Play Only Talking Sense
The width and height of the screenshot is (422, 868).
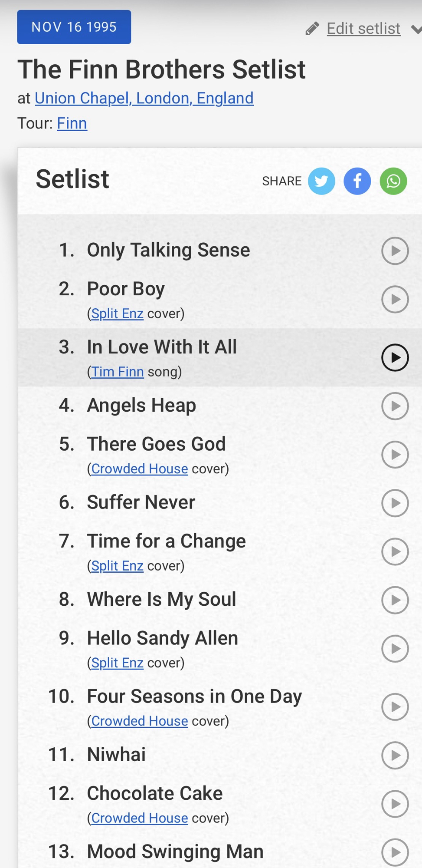pyautogui.click(x=395, y=251)
